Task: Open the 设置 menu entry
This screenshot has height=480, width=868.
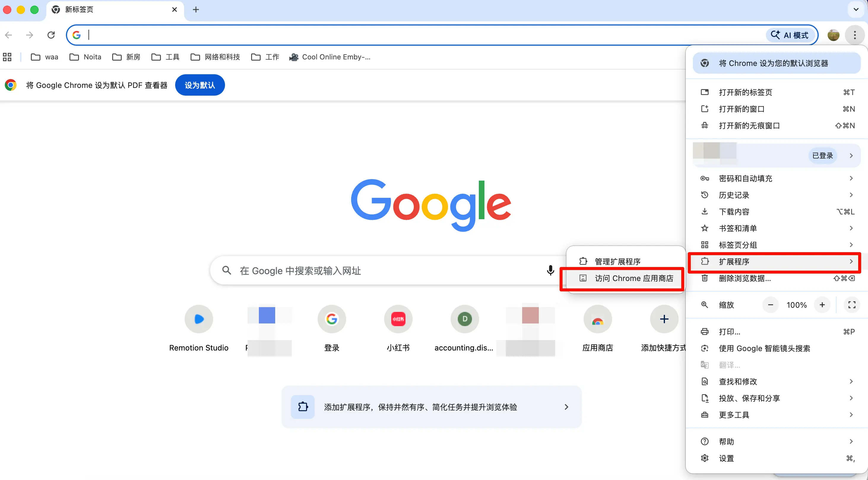Action: pos(726,458)
